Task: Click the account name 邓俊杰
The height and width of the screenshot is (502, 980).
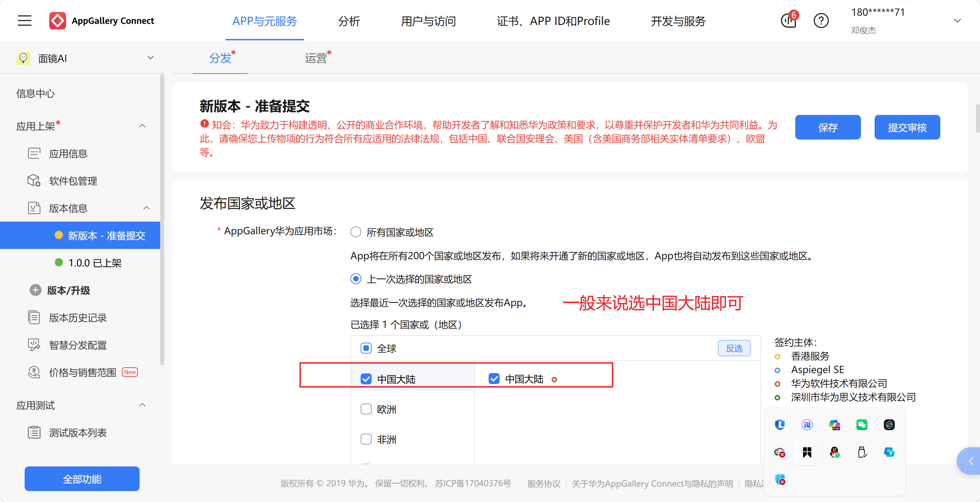Action: 864,30
